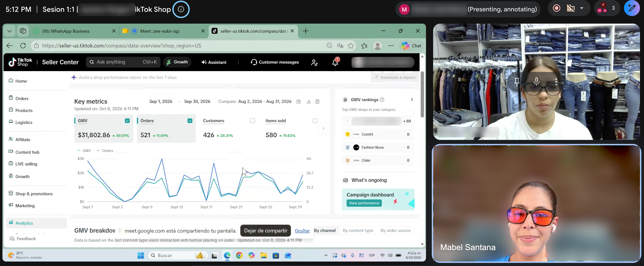Go back in browser
The height and width of the screenshot is (266, 644).
[x=10, y=46]
